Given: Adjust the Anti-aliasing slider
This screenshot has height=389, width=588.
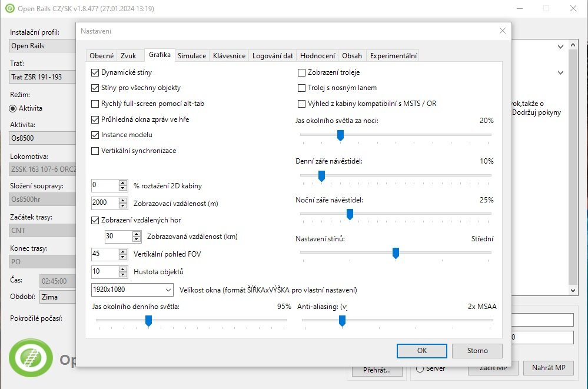Looking at the screenshot, I should [x=342, y=321].
